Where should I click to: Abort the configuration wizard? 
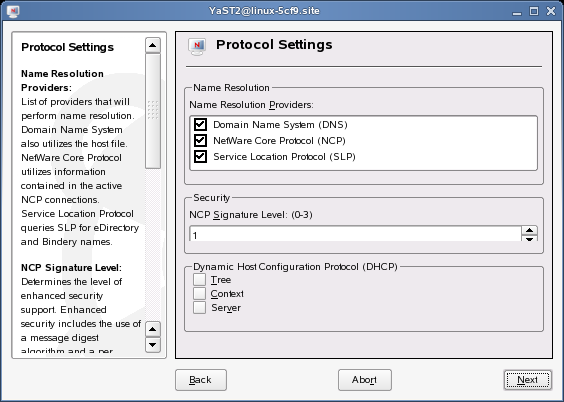[x=365, y=380]
